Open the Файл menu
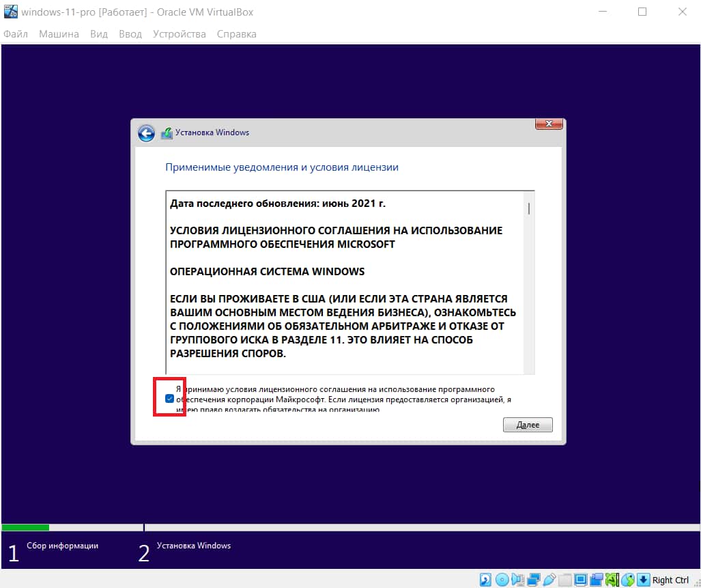Screen dimensions: 701x588 click(16, 34)
